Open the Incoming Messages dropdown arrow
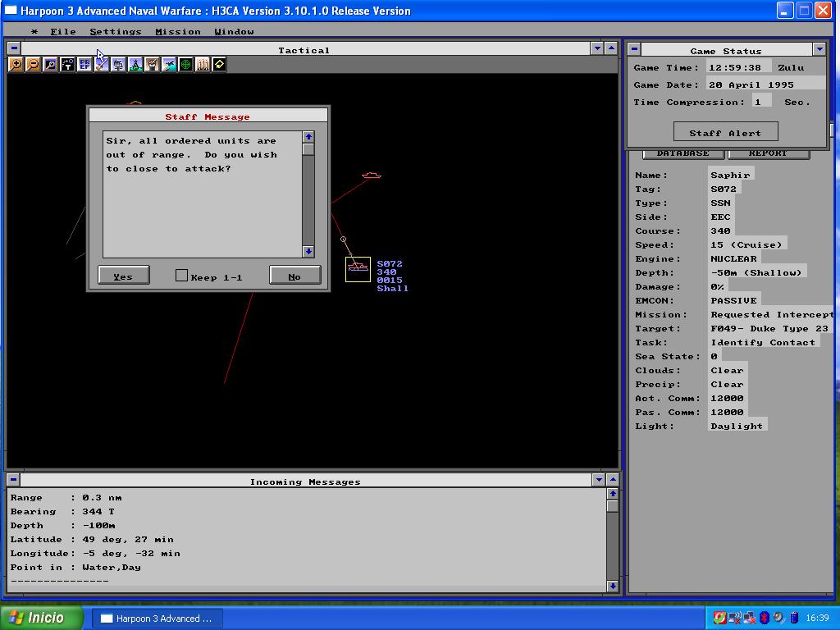 [597, 481]
